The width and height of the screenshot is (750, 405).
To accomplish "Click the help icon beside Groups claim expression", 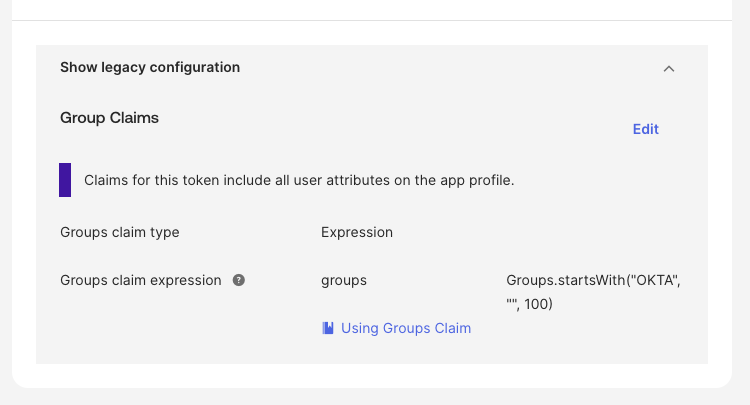I will click(239, 280).
